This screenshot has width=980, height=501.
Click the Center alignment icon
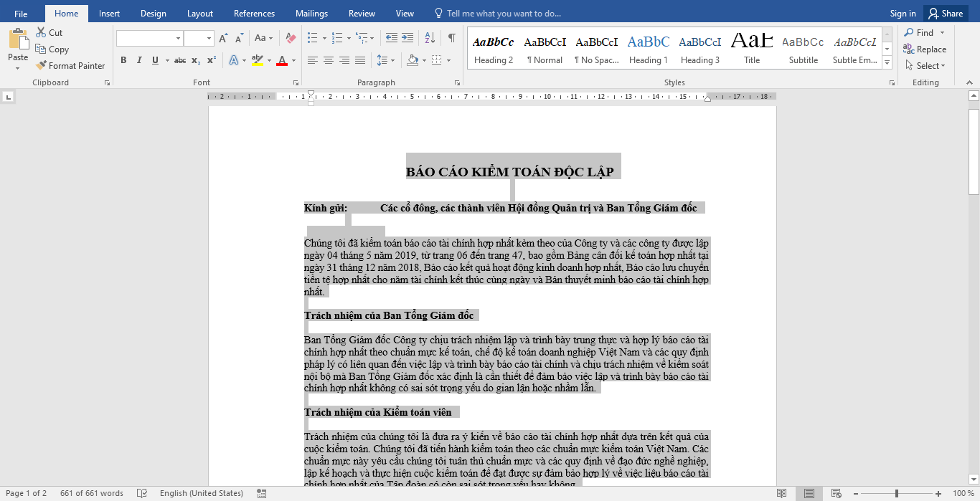[329, 60]
